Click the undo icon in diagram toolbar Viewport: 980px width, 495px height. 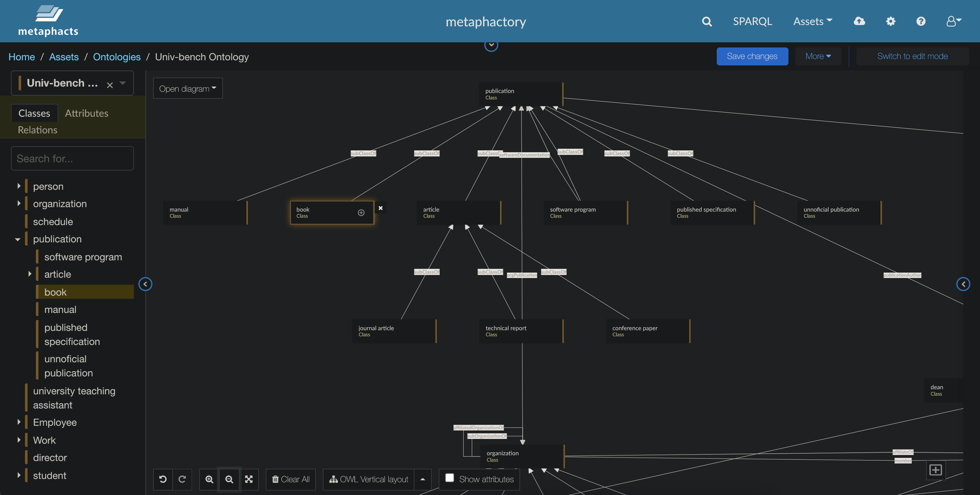163,479
